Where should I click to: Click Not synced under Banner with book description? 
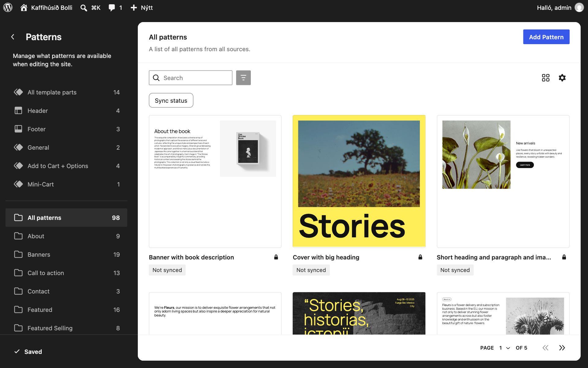click(167, 270)
